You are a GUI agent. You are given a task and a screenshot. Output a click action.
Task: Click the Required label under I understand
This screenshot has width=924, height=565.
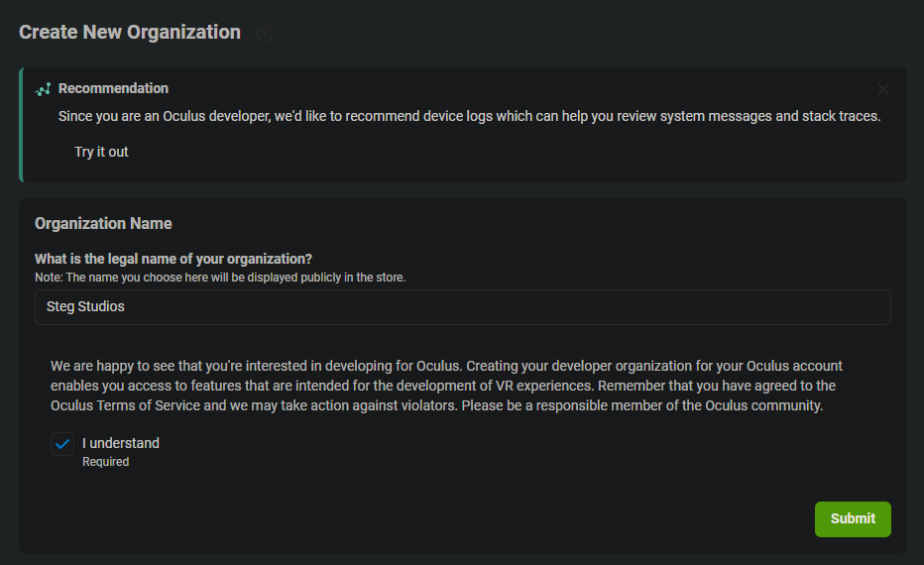click(x=105, y=462)
